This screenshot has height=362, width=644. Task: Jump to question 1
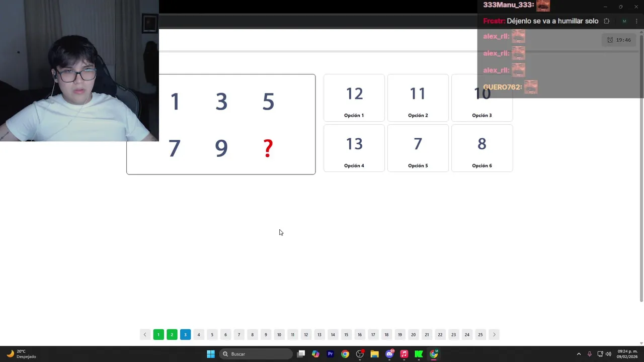click(158, 334)
